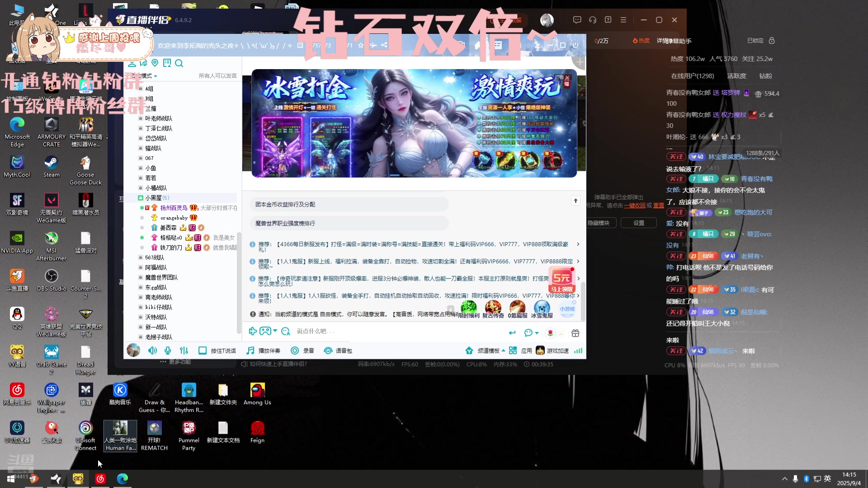Click the green network signal bars icon

click(x=578, y=351)
